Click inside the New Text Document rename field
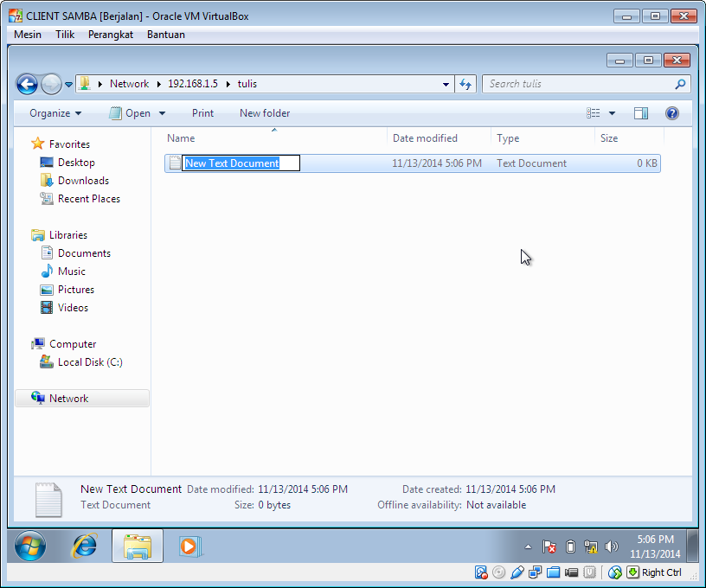This screenshot has height=588, width=706. tap(240, 163)
